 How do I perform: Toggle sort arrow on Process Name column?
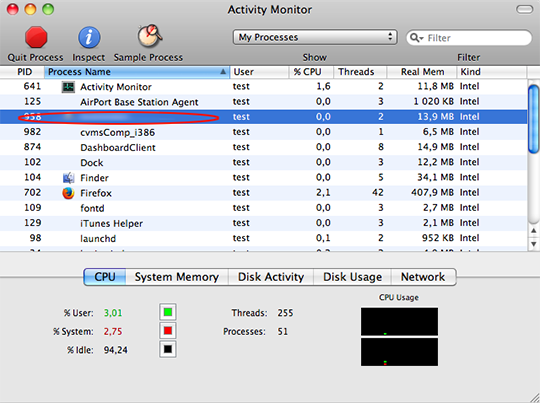[223, 72]
